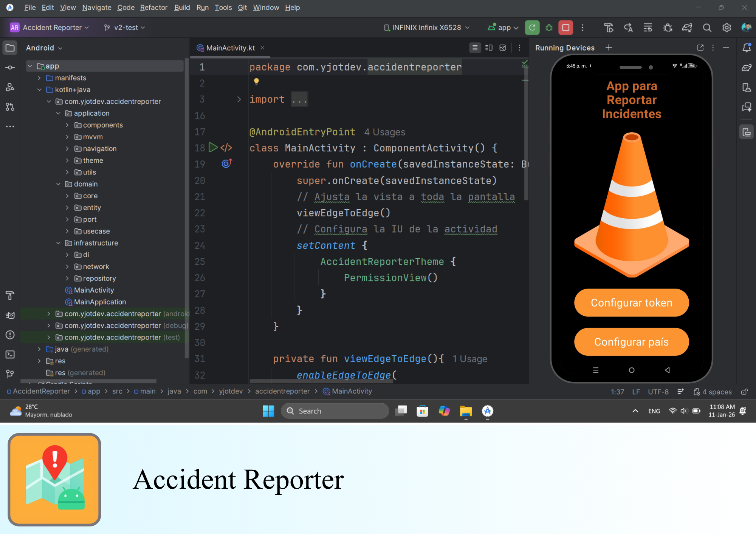Expand the components package
The height and width of the screenshot is (534, 756).
(x=67, y=125)
